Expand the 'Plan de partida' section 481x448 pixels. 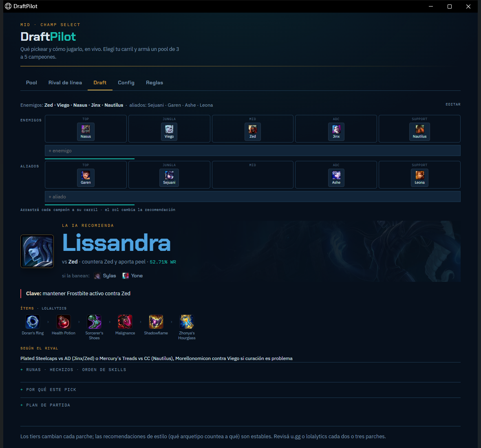45,405
